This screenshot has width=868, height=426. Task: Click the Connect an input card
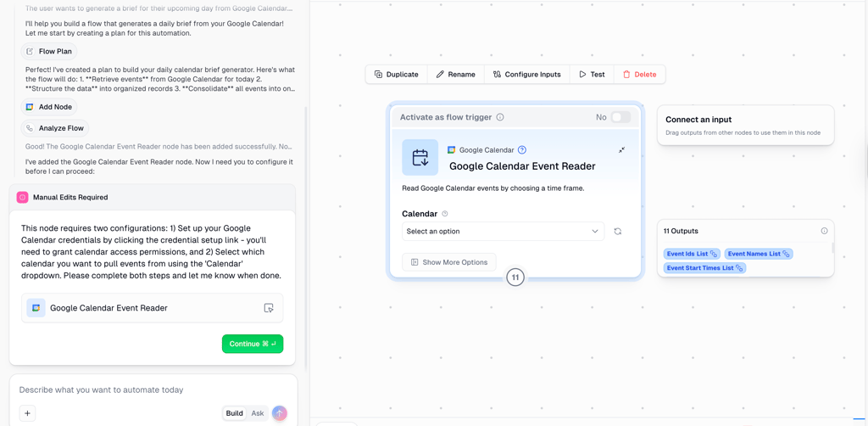(x=745, y=126)
